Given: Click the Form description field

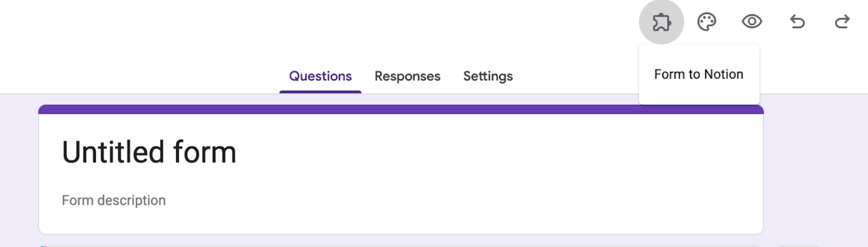Looking at the screenshot, I should tap(114, 201).
